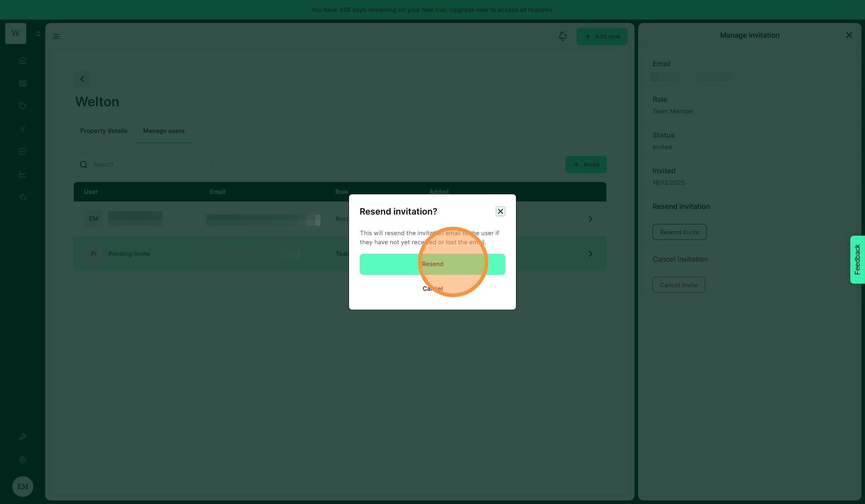The width and height of the screenshot is (865, 504).
Task: Click the notifications bell icon
Action: 562,36
